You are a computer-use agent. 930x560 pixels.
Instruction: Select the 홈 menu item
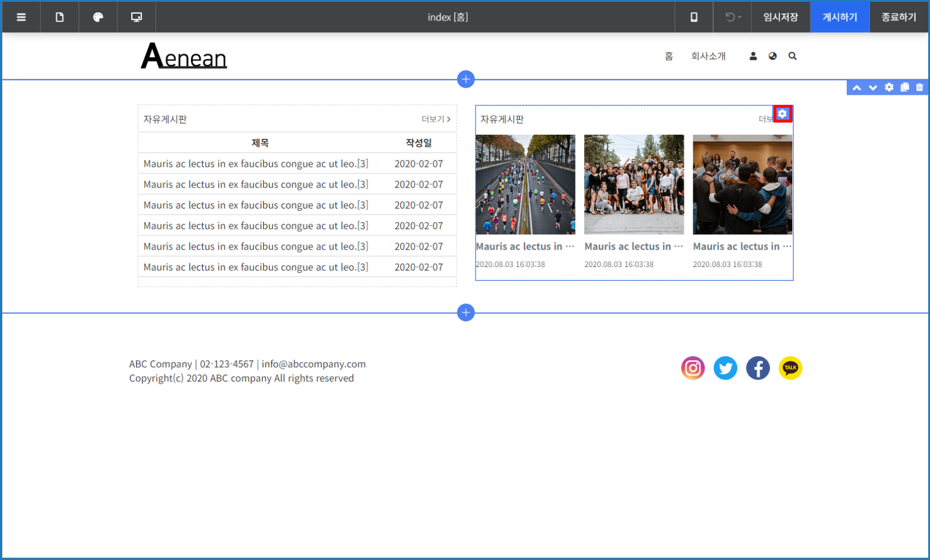(x=669, y=56)
